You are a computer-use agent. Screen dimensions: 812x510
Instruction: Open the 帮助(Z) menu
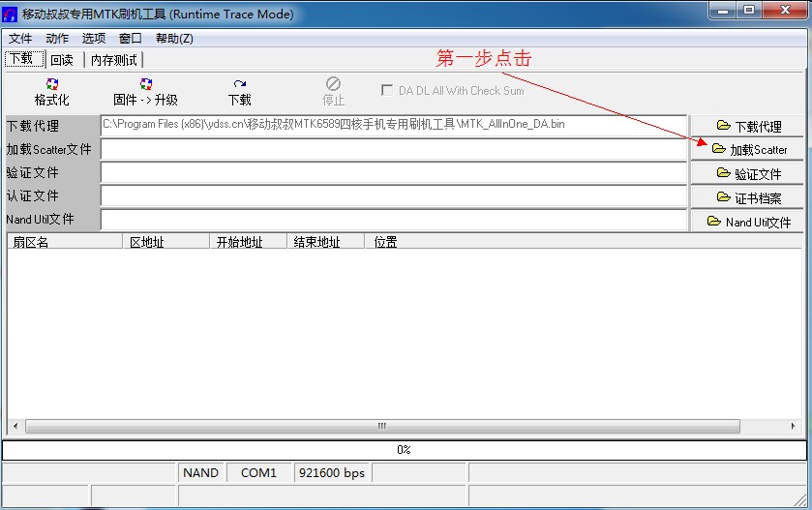click(x=174, y=39)
